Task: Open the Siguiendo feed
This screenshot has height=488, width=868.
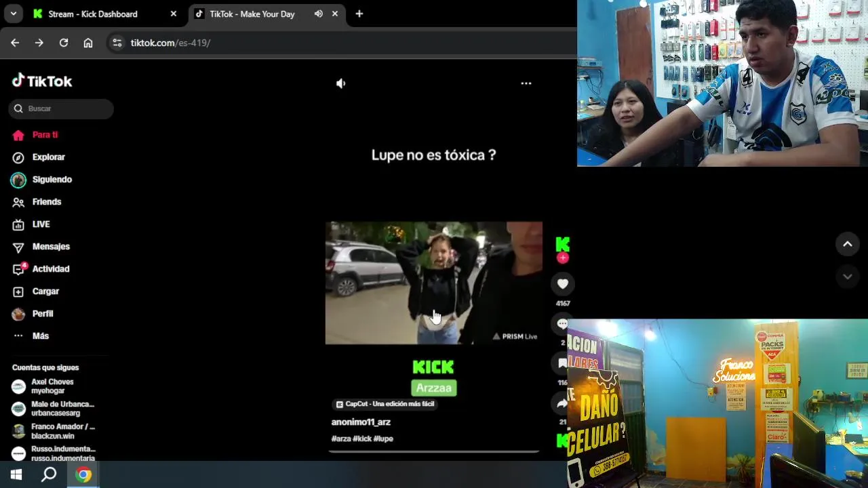Action: (52, 180)
